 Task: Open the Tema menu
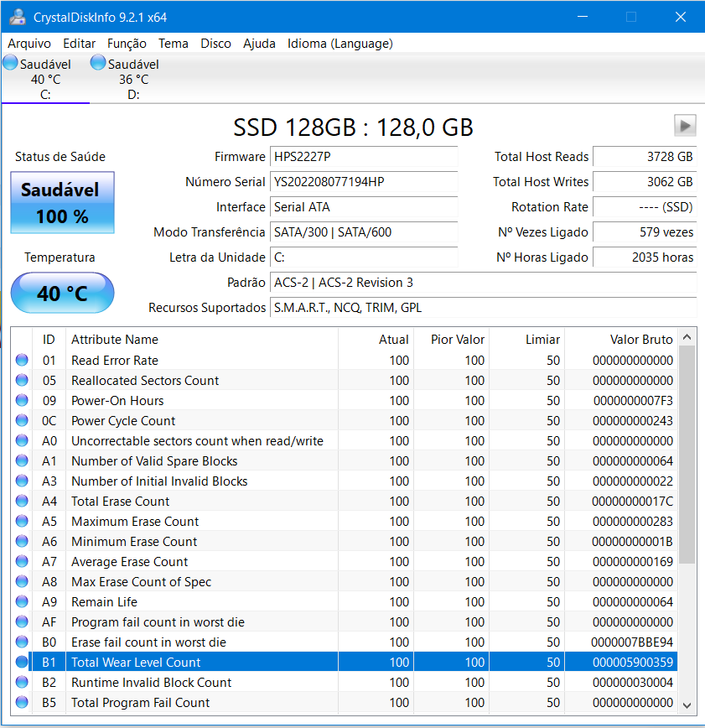tap(174, 44)
